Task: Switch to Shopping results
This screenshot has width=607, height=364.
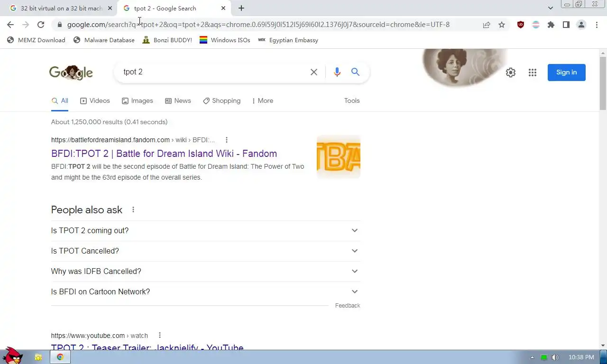Action: click(x=221, y=100)
